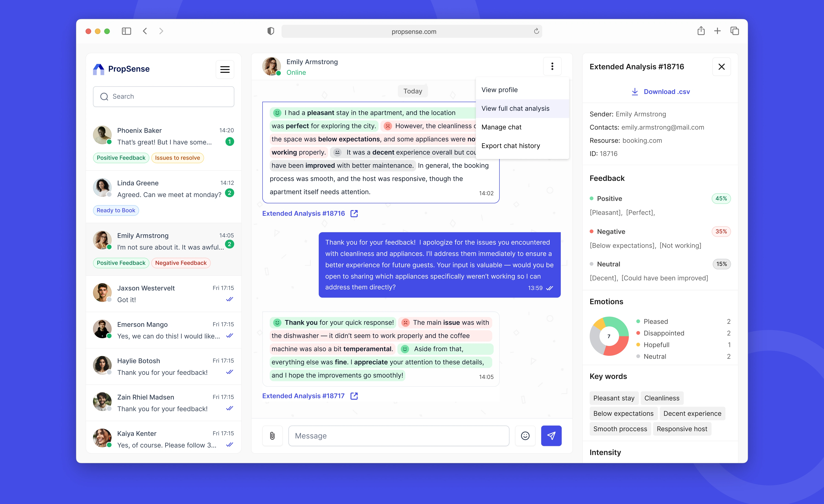
Task: Open the emoji picker
Action: point(525,436)
